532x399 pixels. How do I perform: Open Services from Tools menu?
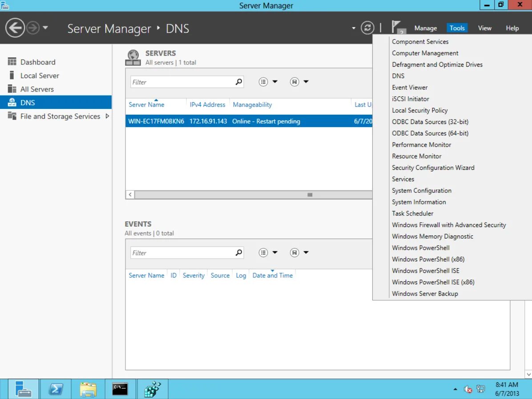point(403,179)
